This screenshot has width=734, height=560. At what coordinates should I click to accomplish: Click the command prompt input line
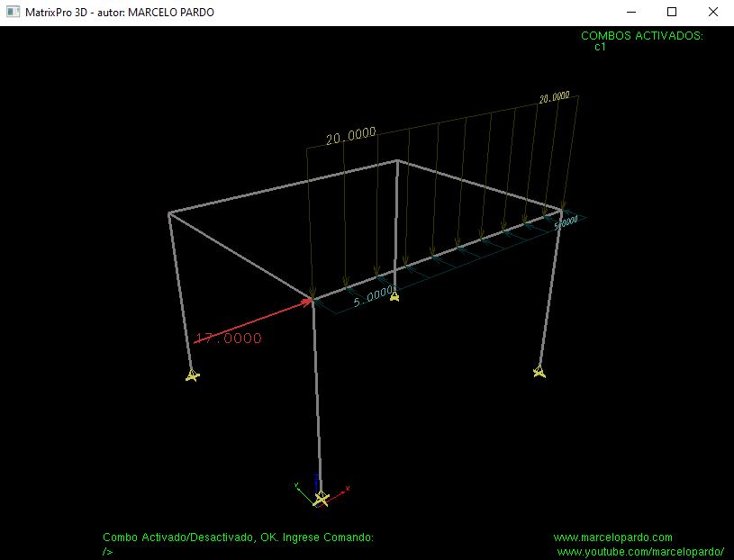[x=108, y=550]
